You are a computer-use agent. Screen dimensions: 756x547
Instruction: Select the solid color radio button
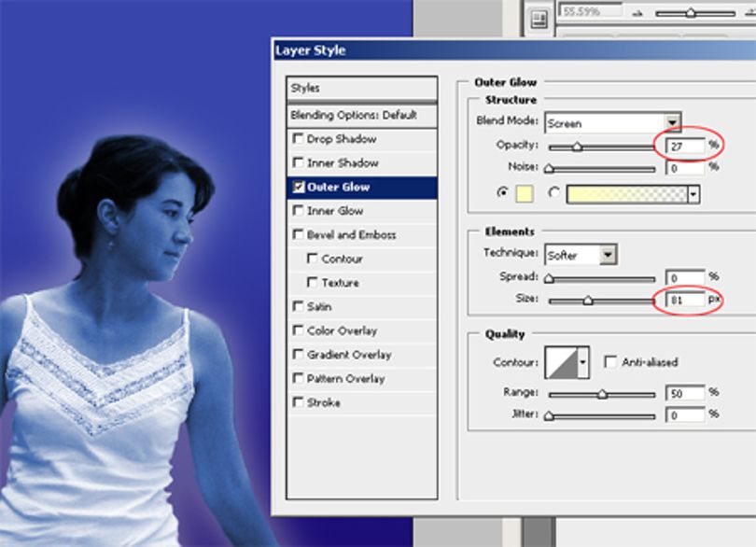(x=502, y=192)
